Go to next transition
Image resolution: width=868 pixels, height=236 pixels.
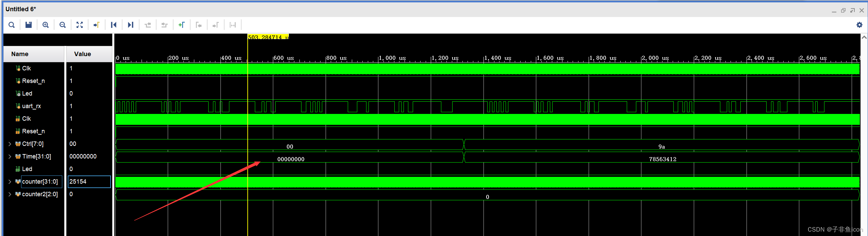point(165,25)
